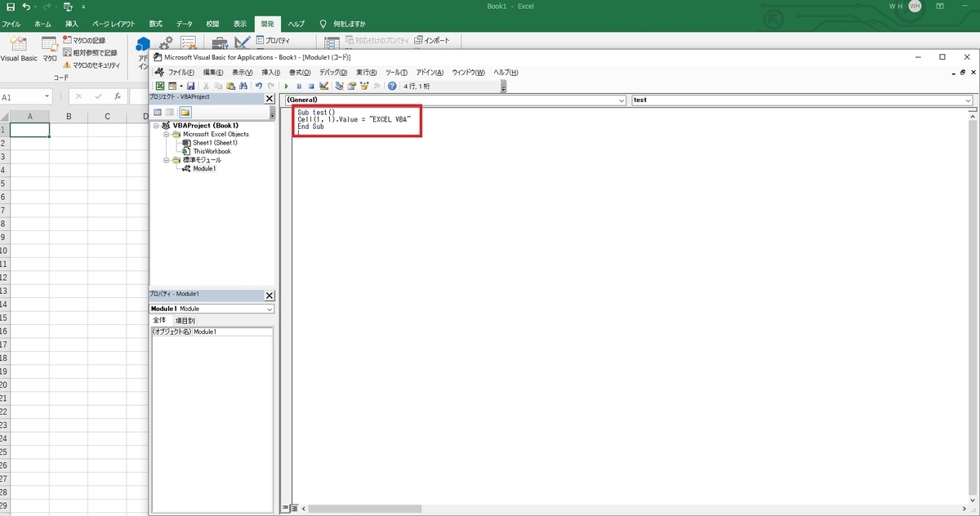The width and height of the screenshot is (980, 516).
Task: Stop execution with the Reset square icon
Action: coord(311,86)
